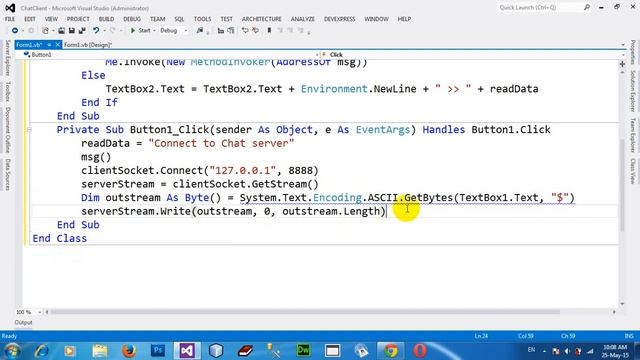Open the Data Sources side tab
This screenshot has width=640, height=360.
[x=7, y=175]
